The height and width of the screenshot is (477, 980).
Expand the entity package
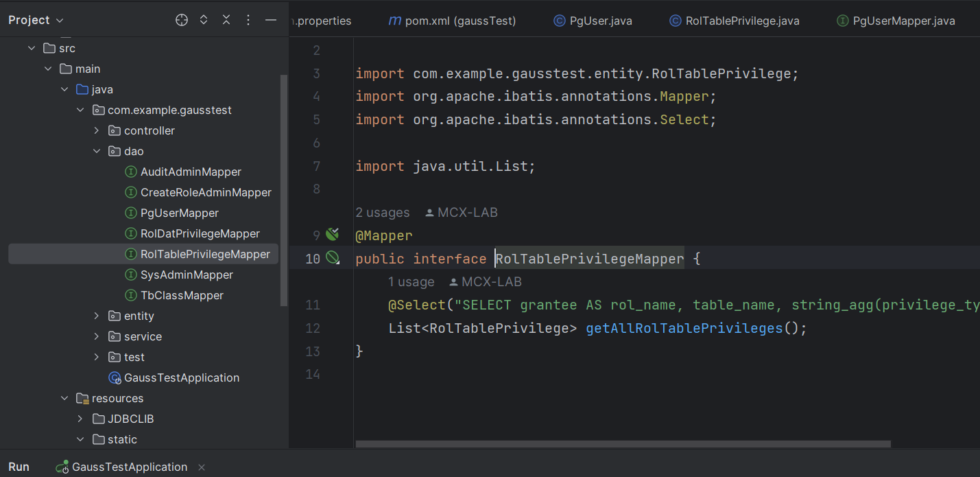[97, 316]
